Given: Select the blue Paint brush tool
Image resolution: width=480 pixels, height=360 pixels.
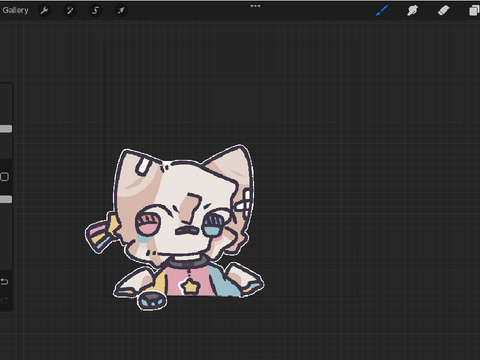Looking at the screenshot, I should click(x=382, y=11).
